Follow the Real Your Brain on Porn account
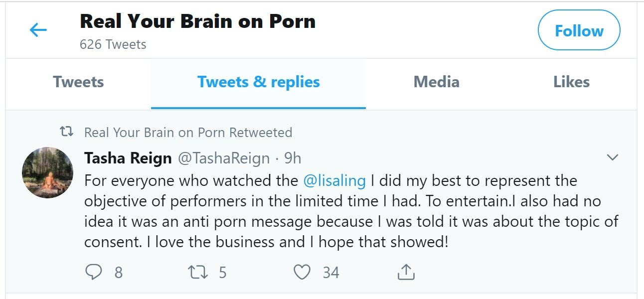 (x=579, y=31)
